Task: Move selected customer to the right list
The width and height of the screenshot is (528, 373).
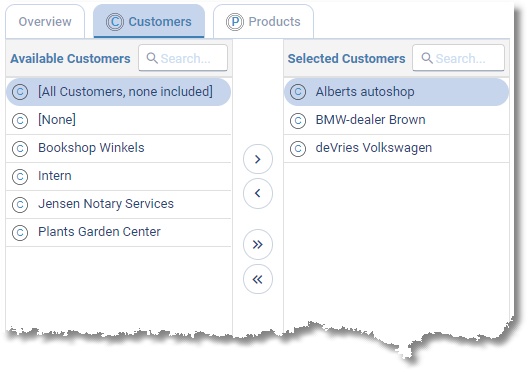Action: (258, 159)
